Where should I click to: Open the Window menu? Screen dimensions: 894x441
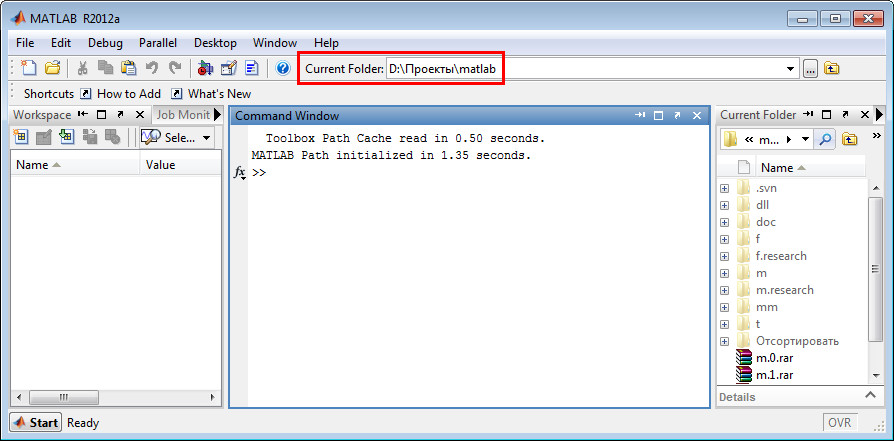click(275, 43)
